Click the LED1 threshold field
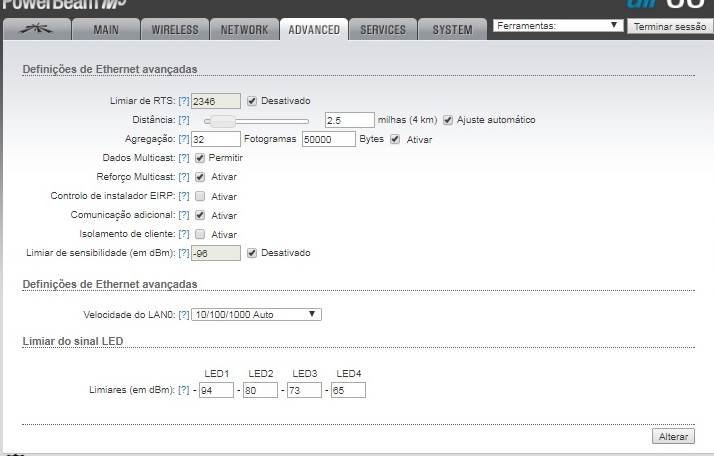The width and height of the screenshot is (714, 456). point(216,390)
